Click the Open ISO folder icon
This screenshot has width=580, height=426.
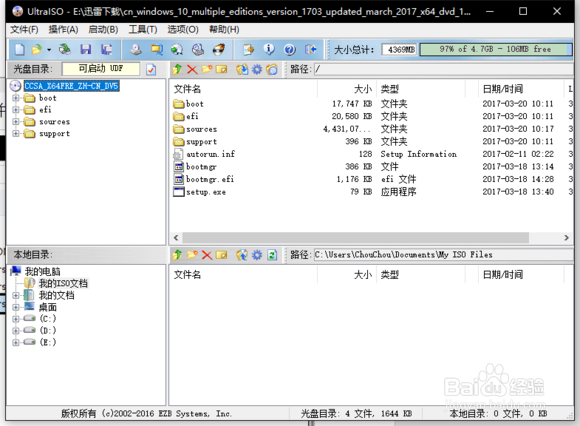click(x=37, y=49)
